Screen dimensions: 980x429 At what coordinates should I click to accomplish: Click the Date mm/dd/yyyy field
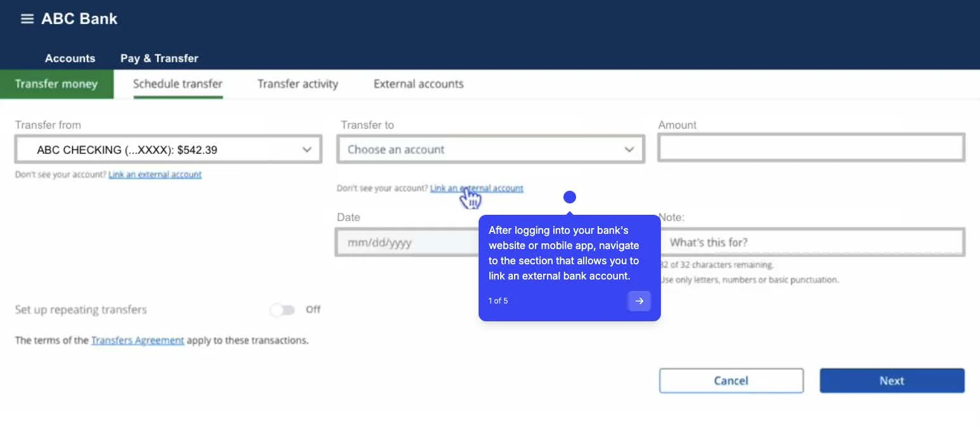(408, 242)
